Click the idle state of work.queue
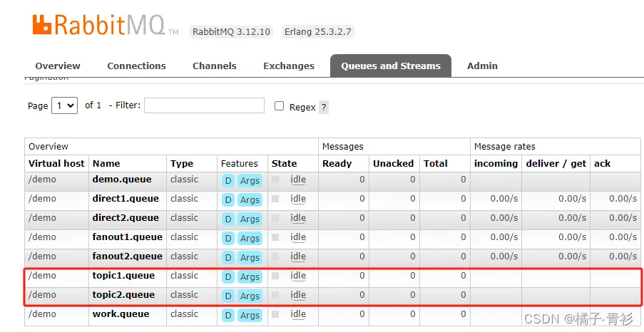 [298, 315]
